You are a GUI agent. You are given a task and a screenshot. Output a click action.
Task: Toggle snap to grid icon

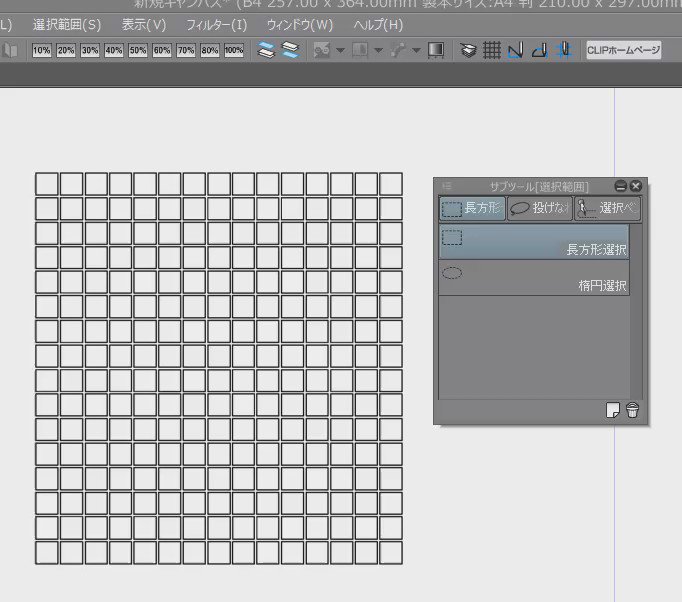pyautogui.click(x=564, y=50)
